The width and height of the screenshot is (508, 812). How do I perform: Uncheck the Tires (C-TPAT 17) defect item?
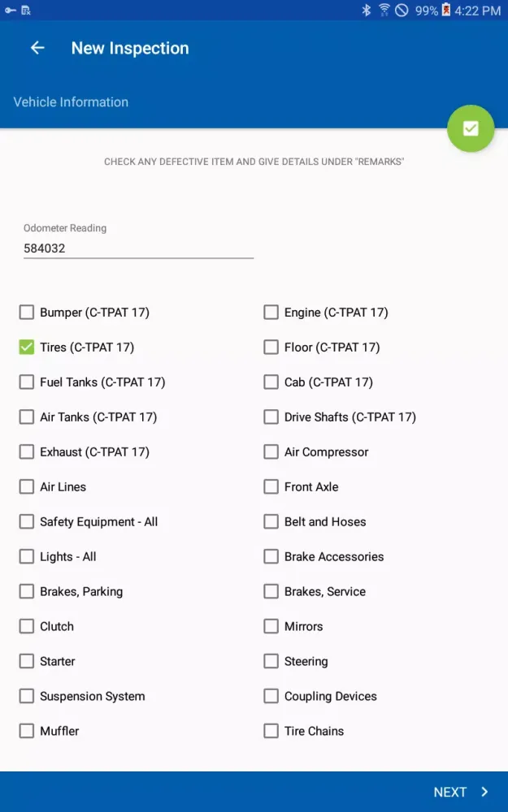coord(26,347)
